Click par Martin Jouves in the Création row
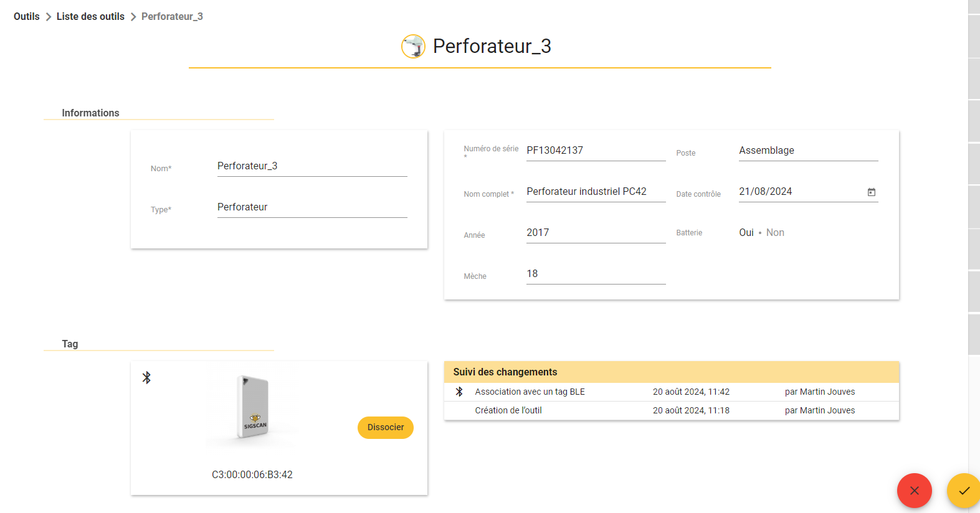980x513 pixels. [x=820, y=411]
